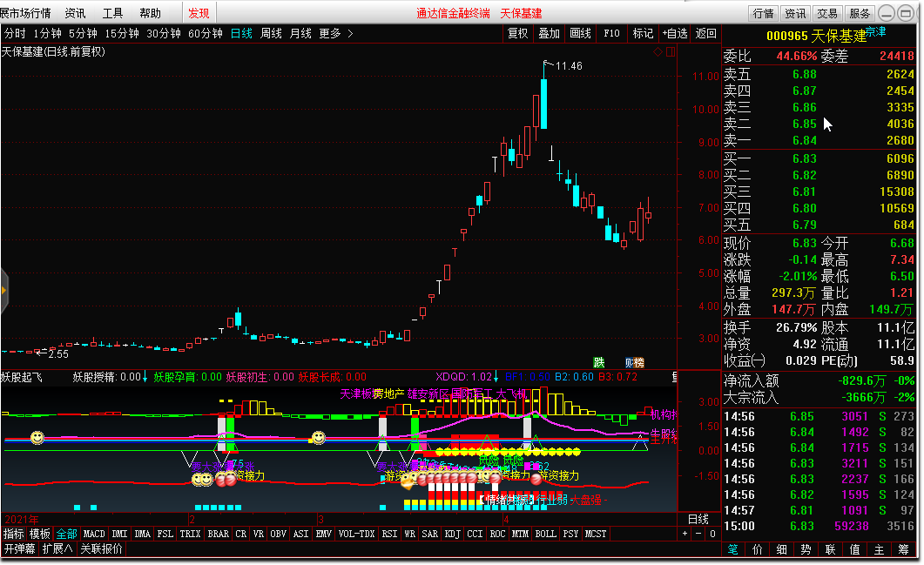924x565 pixels.
Task: Open the 发现 tab
Action: click(199, 13)
